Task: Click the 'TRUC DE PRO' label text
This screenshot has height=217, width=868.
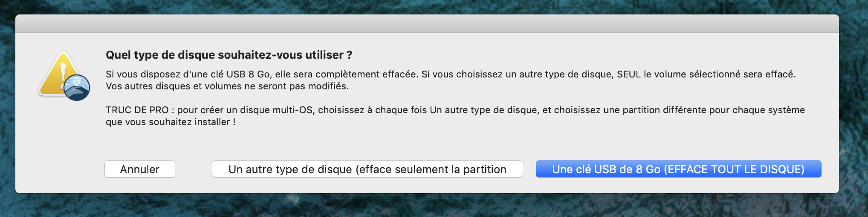Action: pyautogui.click(x=137, y=110)
